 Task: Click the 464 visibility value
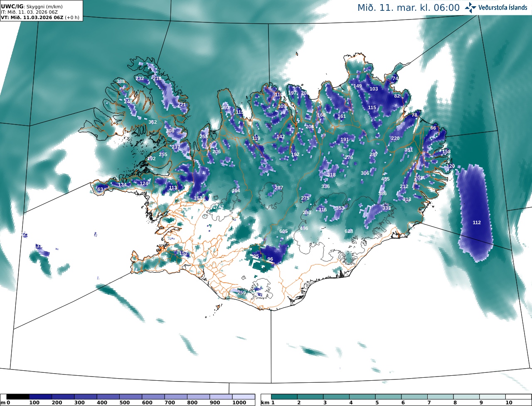point(236,191)
